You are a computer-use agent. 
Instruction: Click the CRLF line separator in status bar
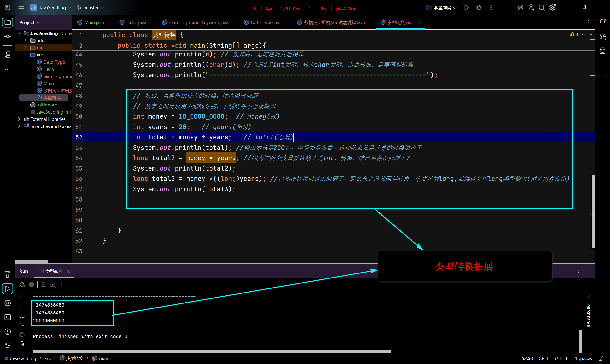point(544,358)
